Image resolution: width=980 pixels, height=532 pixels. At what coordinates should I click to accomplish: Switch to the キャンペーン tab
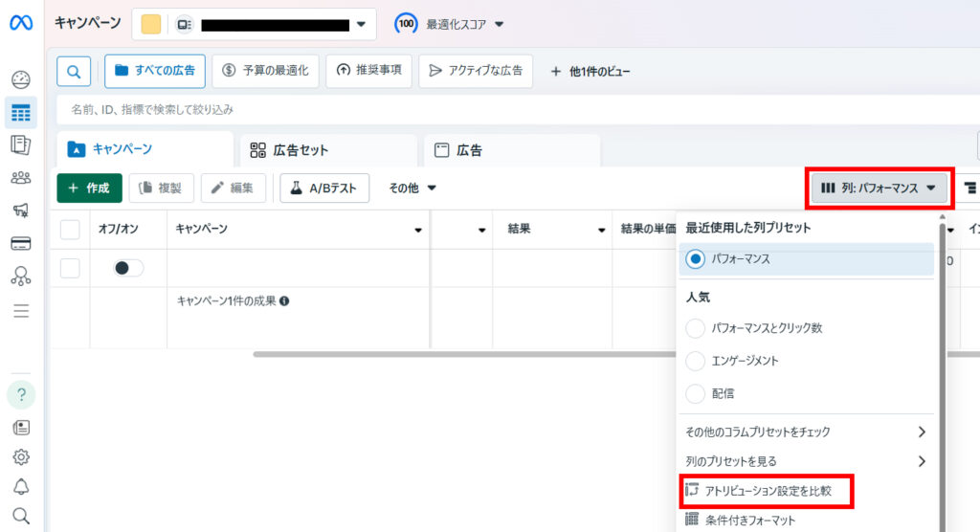coord(145,148)
